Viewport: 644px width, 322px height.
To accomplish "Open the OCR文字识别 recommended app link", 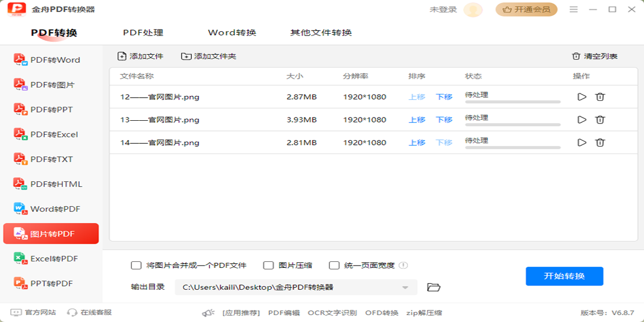I will [332, 312].
